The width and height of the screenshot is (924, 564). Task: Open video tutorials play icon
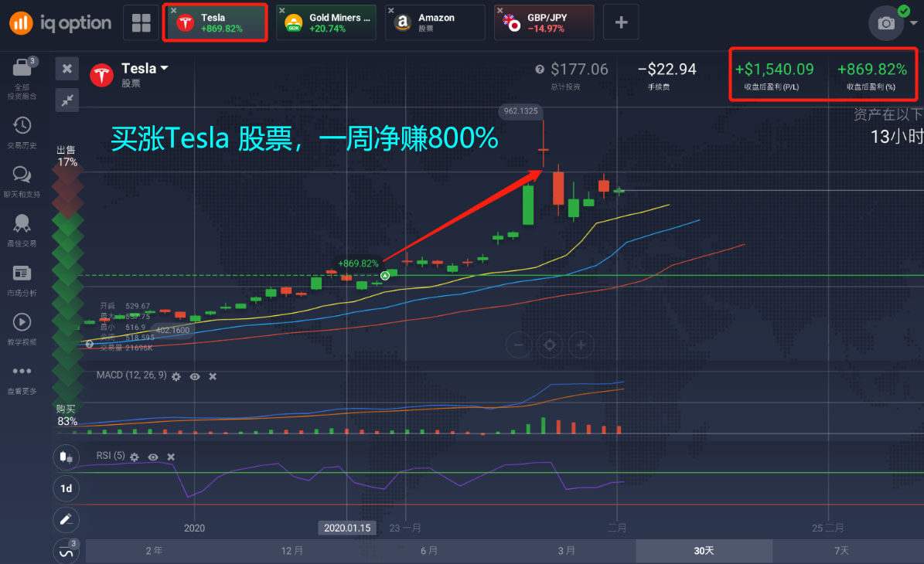[22, 322]
